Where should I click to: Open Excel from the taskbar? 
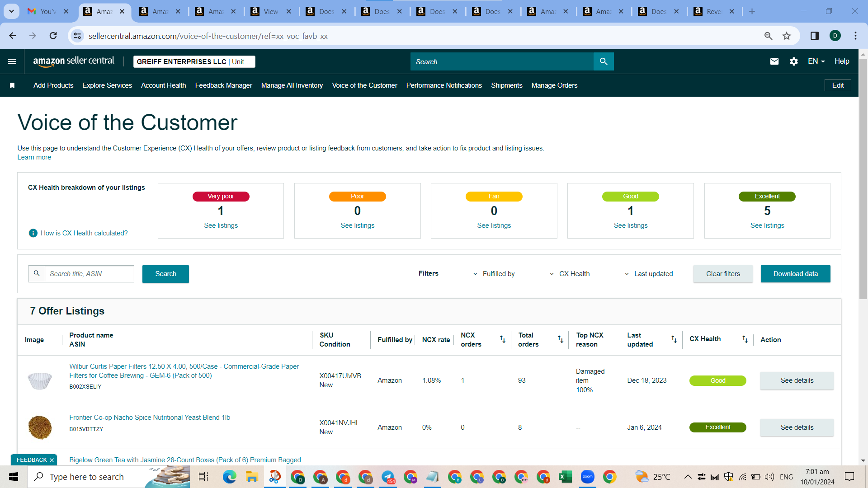[565, 477]
